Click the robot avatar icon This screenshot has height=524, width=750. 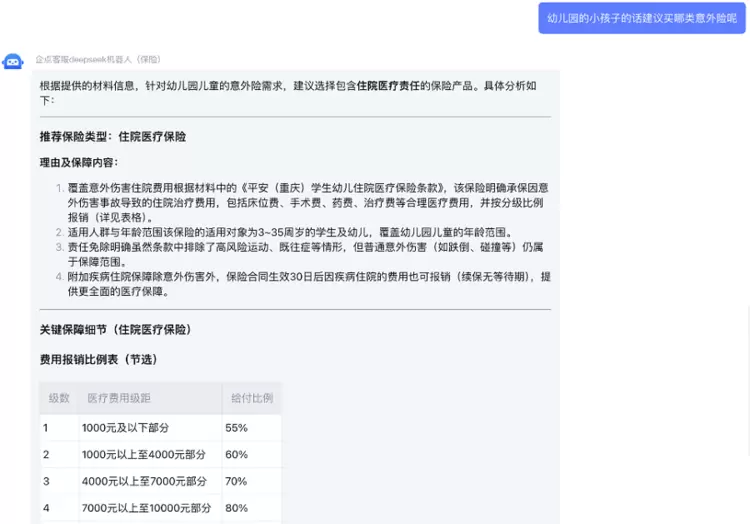tap(13, 62)
